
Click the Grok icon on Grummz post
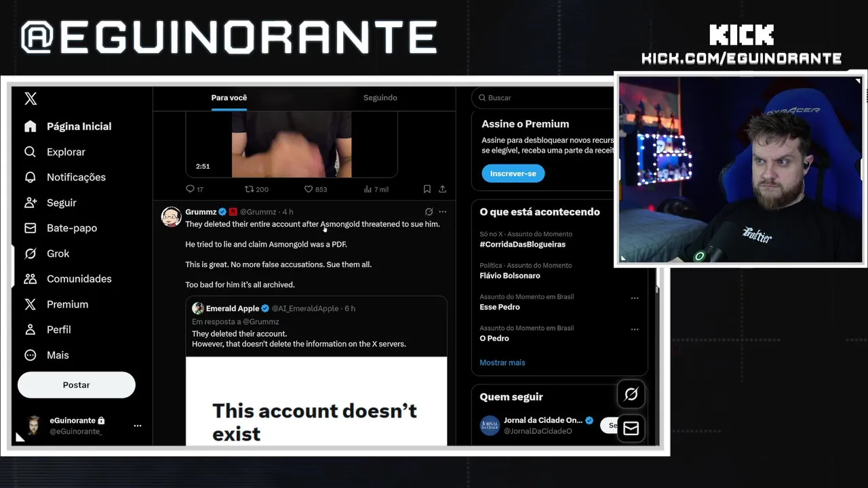[429, 211]
